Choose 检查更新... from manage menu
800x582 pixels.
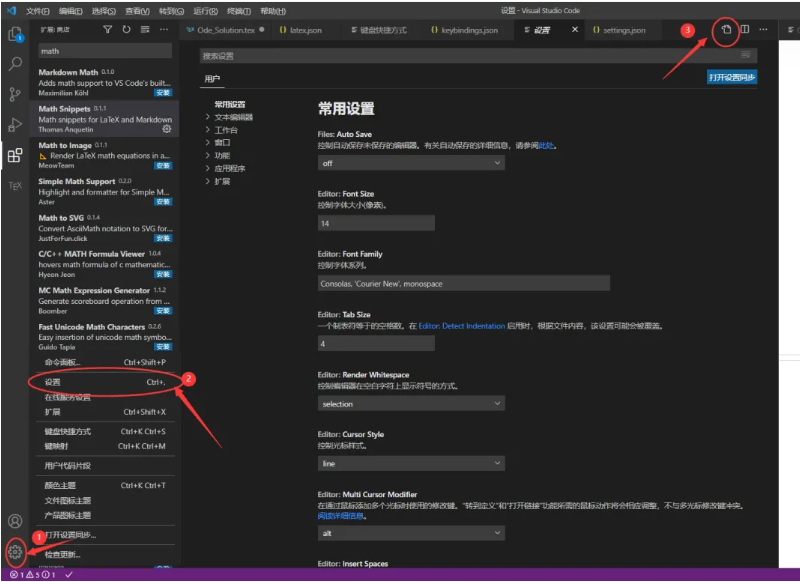(x=105, y=554)
